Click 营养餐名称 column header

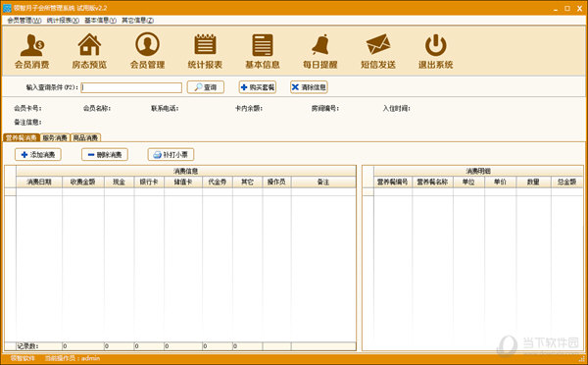(x=432, y=182)
